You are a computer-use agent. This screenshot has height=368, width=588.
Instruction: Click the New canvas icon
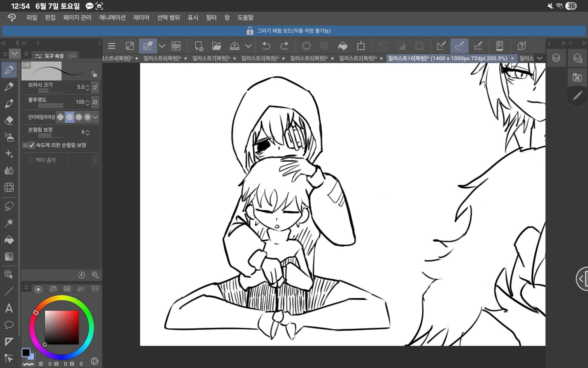(199, 46)
